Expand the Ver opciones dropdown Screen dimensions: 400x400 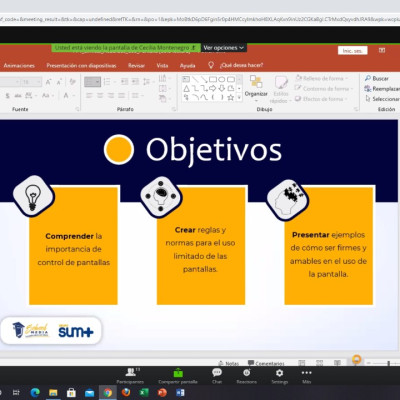click(x=223, y=48)
